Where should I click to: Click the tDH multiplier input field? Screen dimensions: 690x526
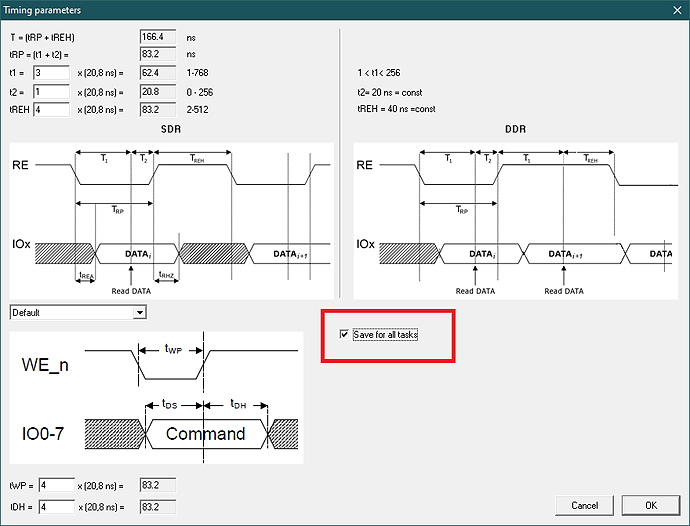[x=57, y=507]
